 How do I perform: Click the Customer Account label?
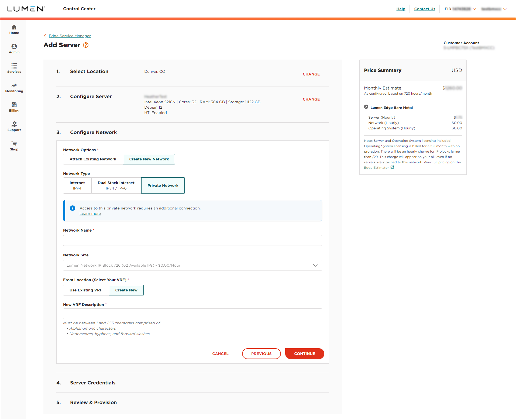point(461,43)
